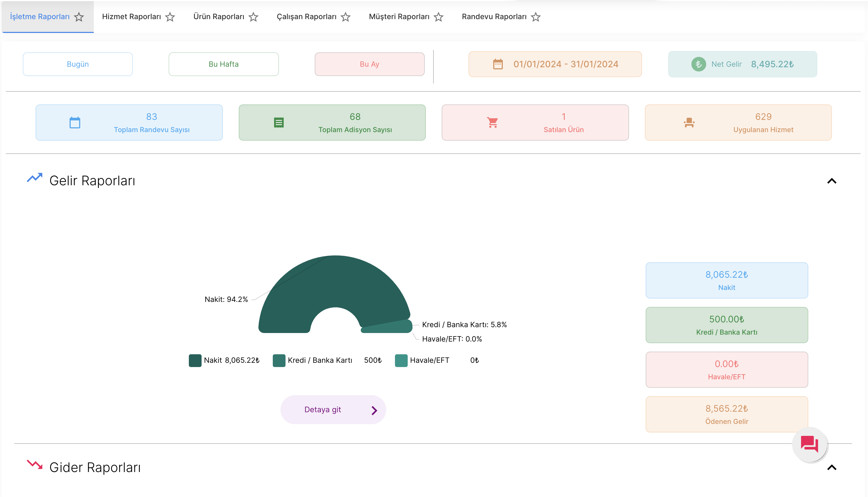Screen dimensions: 868x497
Task: Click the Detaya git button
Action: point(333,410)
